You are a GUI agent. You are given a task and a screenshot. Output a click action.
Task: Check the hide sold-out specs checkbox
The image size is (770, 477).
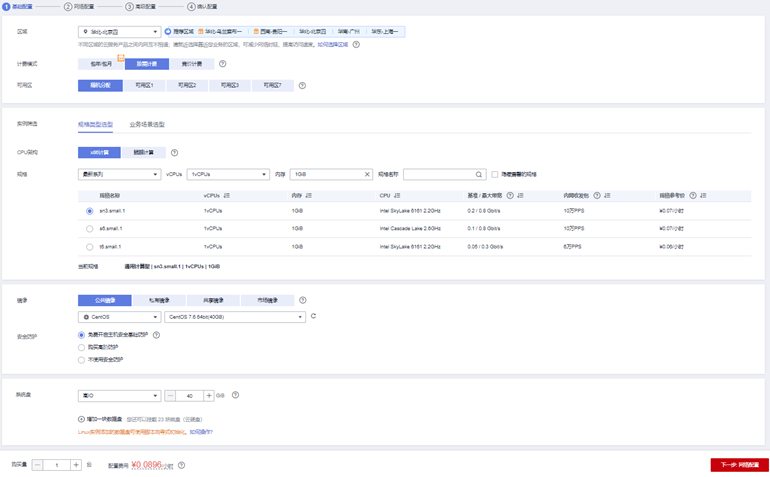[x=495, y=174]
